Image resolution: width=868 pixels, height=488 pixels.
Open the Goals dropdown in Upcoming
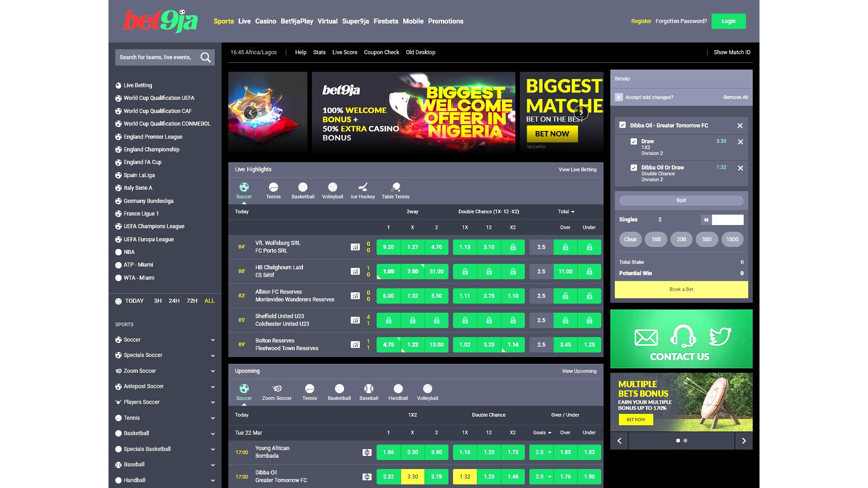coord(542,433)
